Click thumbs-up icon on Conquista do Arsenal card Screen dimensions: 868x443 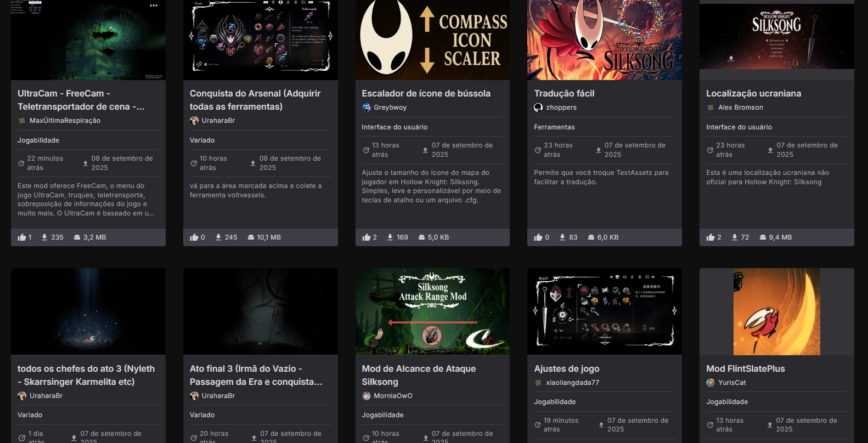point(194,237)
